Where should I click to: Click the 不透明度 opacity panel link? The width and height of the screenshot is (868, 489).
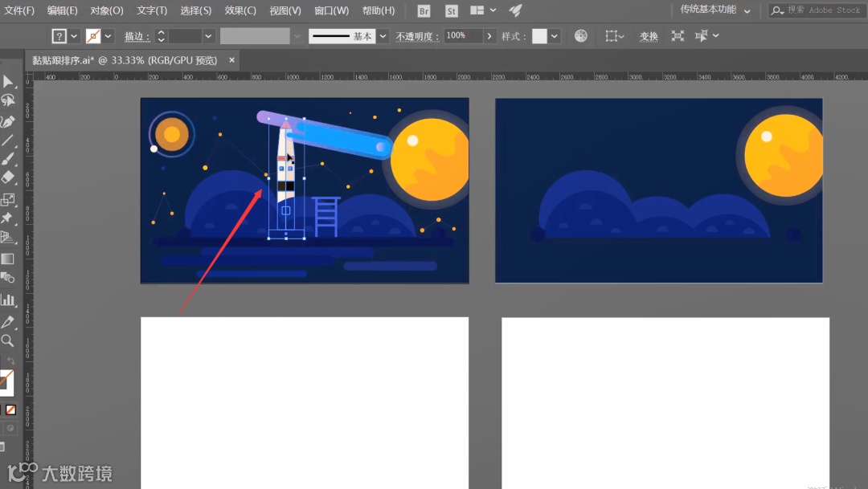tap(417, 36)
